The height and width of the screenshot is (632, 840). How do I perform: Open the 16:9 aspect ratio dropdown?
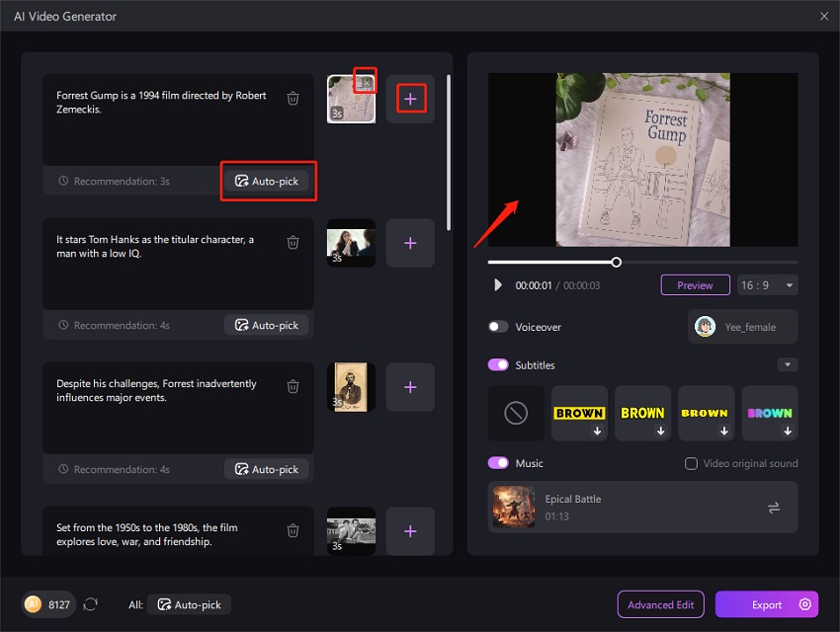(768, 285)
